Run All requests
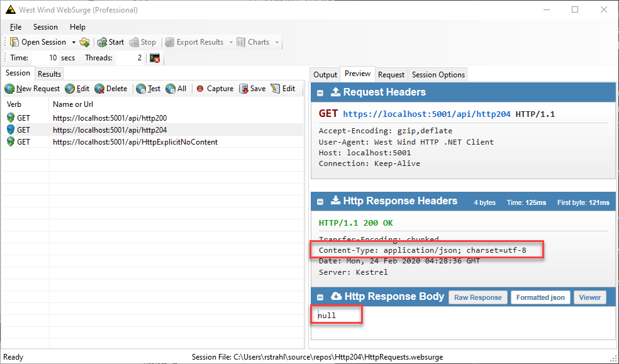Viewport: 619px width, 364px height. click(x=176, y=89)
